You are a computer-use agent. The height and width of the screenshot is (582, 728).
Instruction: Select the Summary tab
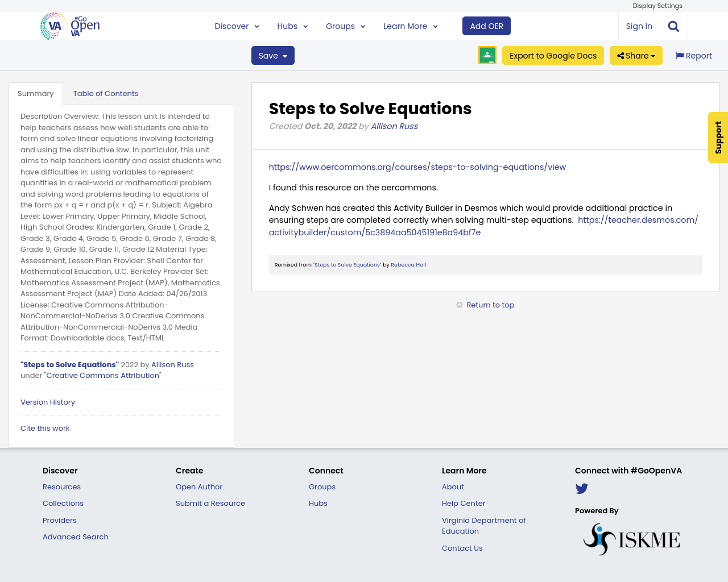36,92
